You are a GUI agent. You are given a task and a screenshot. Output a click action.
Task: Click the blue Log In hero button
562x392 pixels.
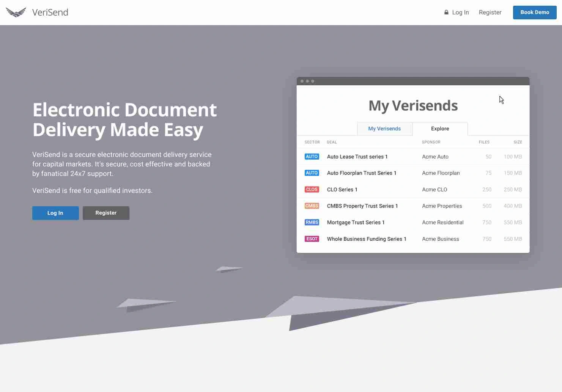point(55,213)
